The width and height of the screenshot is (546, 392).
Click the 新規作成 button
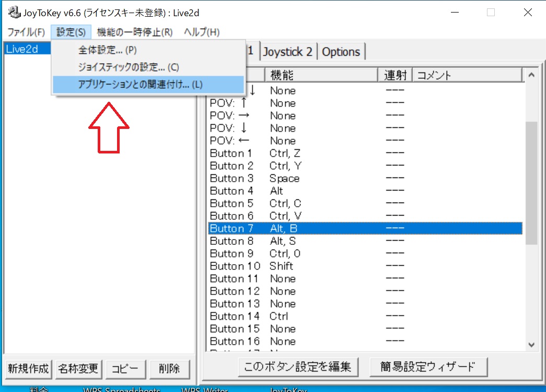coord(28,368)
